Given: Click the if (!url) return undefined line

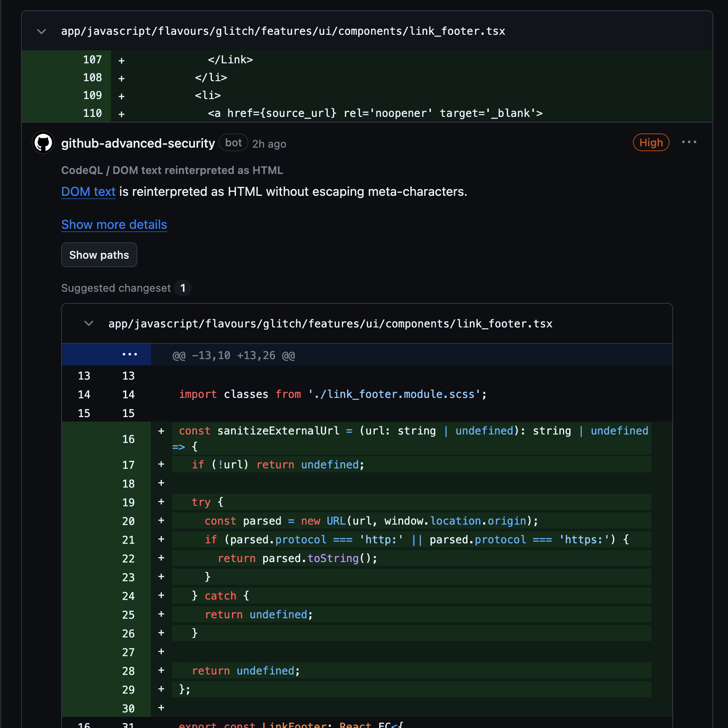Looking at the screenshot, I should pyautogui.click(x=411, y=465).
